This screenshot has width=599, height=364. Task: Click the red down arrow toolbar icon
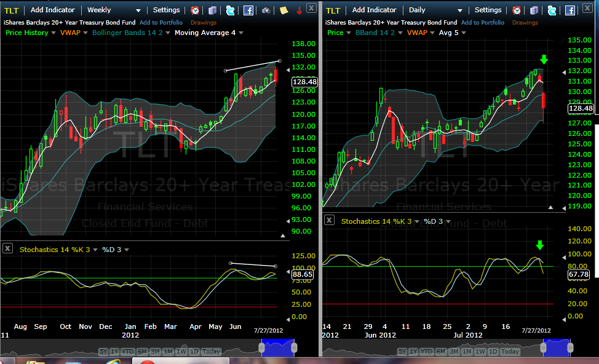[299, 10]
